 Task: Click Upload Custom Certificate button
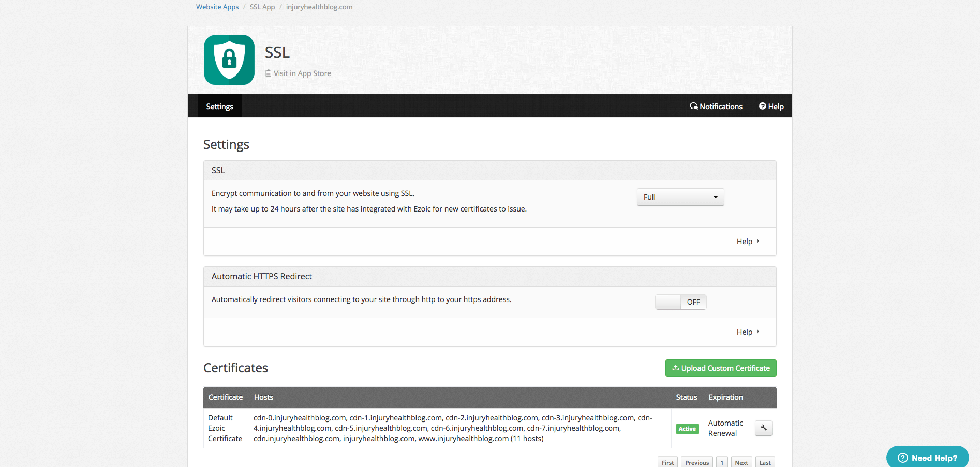721,368
